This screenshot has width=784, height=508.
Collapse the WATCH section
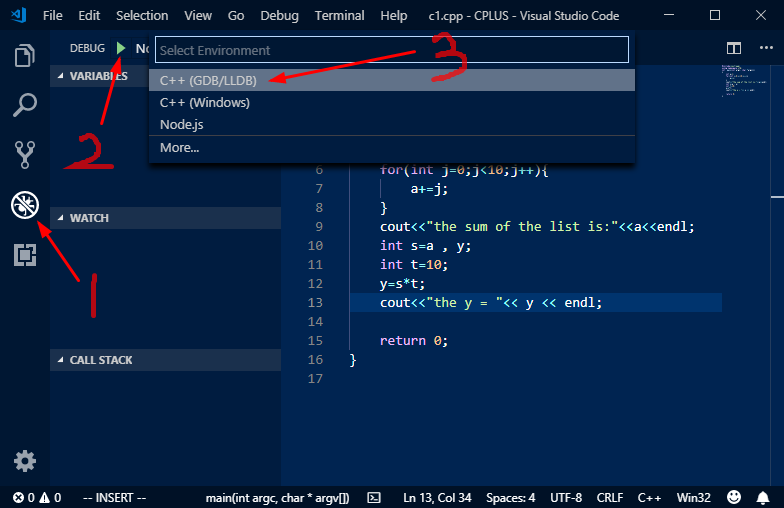[166, 218]
